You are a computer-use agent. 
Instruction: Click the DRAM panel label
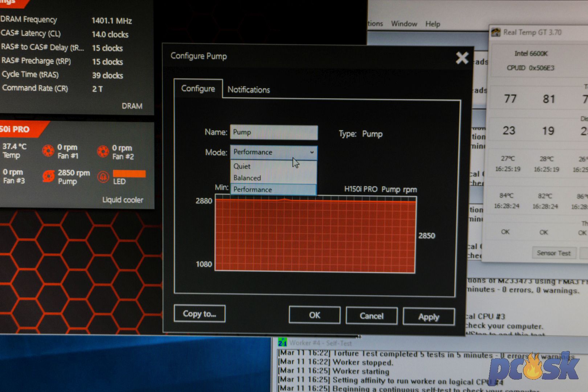(132, 106)
